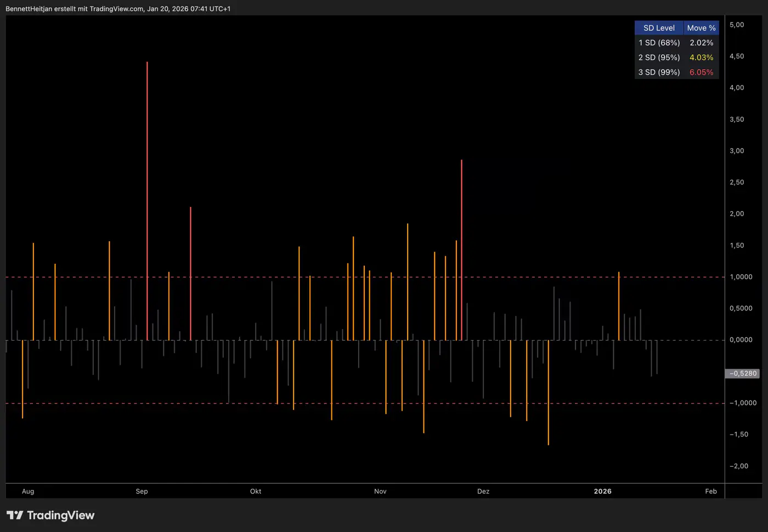
Task: Click the Okt label on time axis
Action: pos(256,491)
